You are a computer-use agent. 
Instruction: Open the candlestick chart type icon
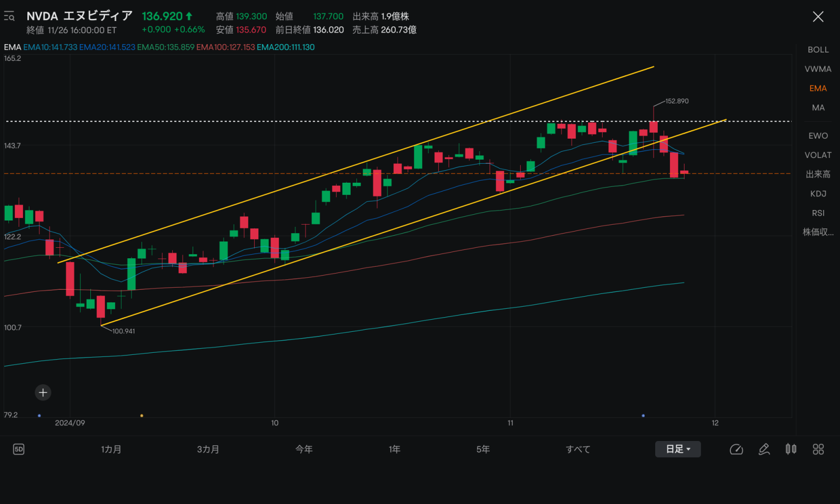[x=791, y=449]
